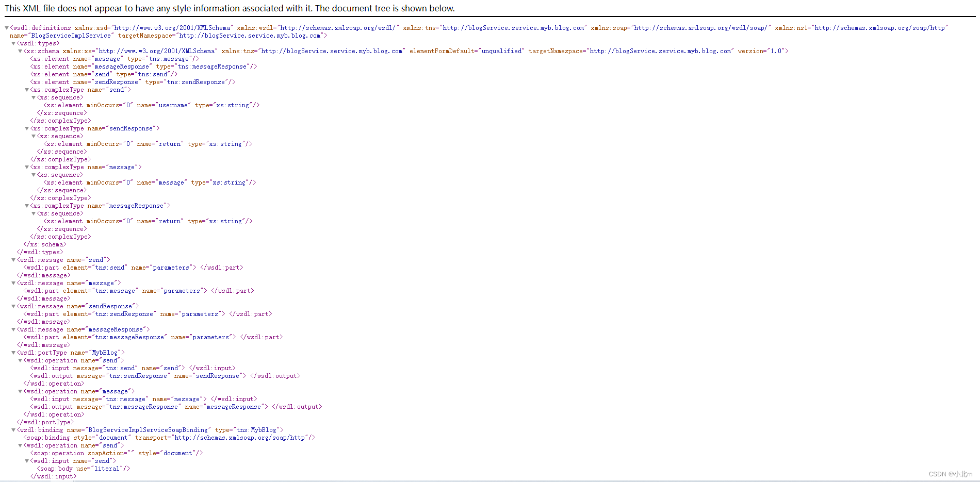Click wsdl:part element="tns:messageResponse" line
Screen dimensions: 980x482
click(153, 337)
